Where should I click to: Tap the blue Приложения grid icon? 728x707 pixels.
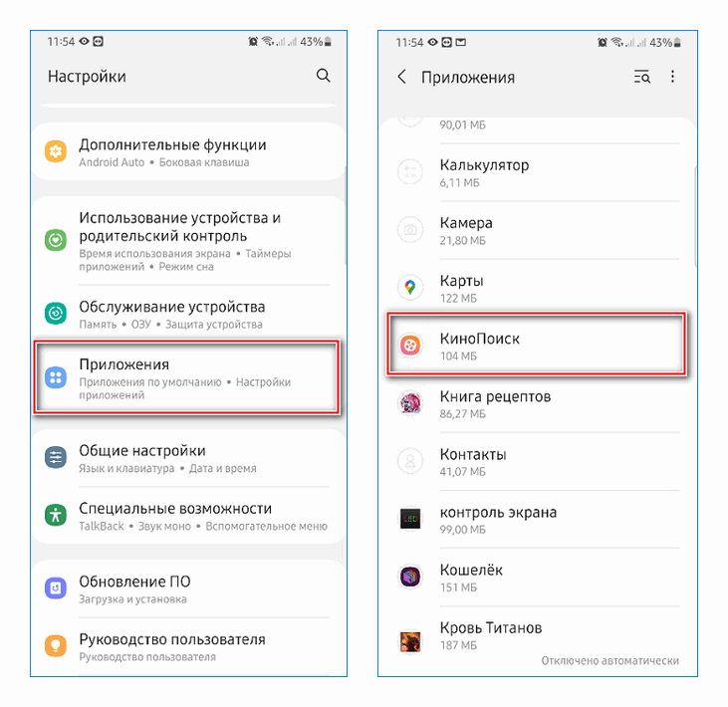click(x=56, y=377)
